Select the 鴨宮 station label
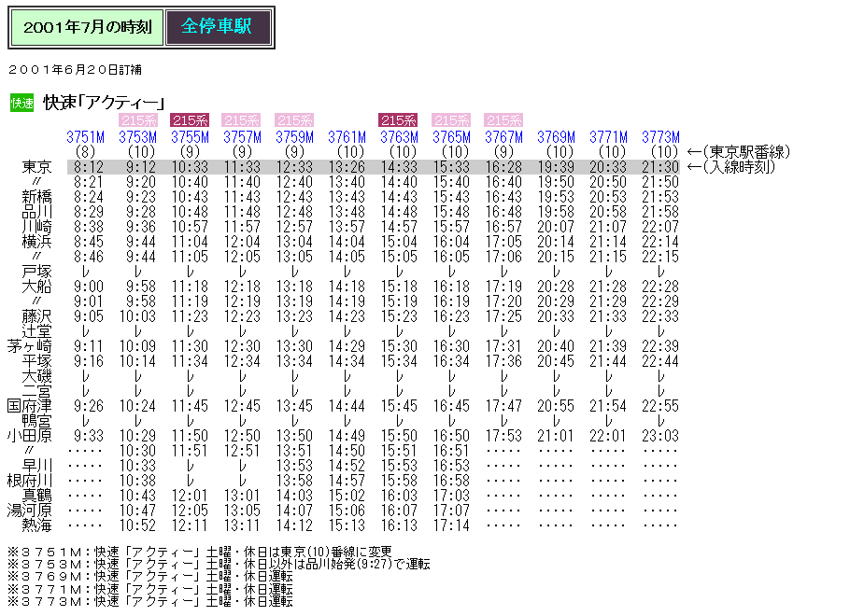Viewport: 850px width, 616px height. click(36, 420)
